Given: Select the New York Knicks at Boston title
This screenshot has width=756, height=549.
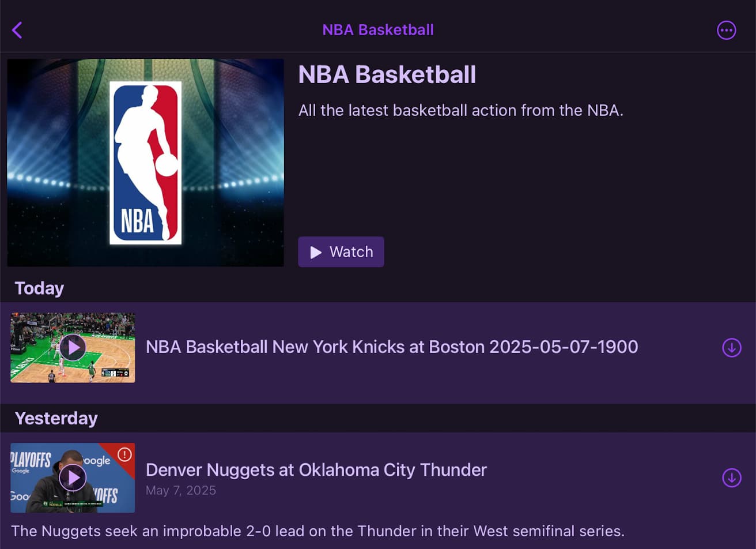Looking at the screenshot, I should pos(392,347).
